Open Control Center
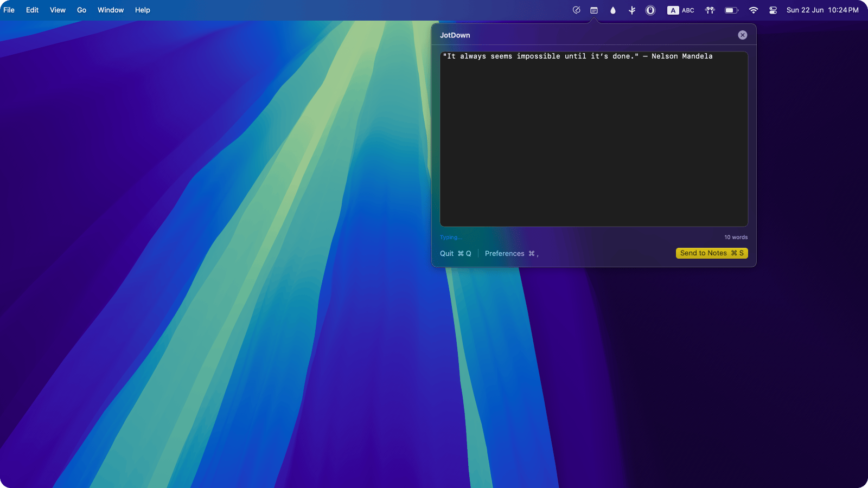 click(x=773, y=10)
